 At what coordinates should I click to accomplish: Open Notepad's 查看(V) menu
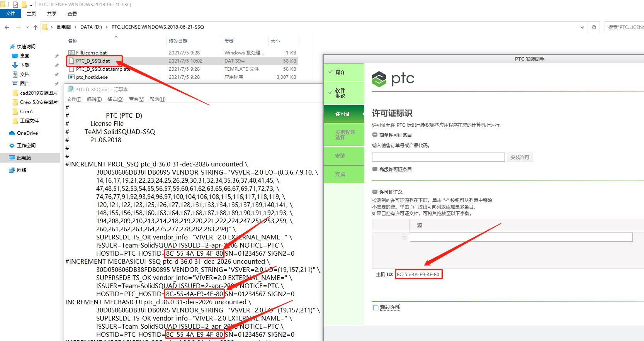tap(136, 99)
